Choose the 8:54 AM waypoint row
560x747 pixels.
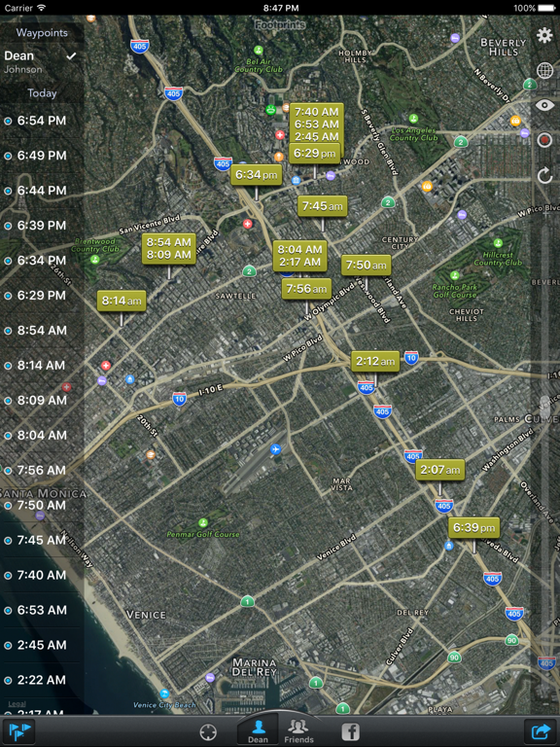coord(42,330)
